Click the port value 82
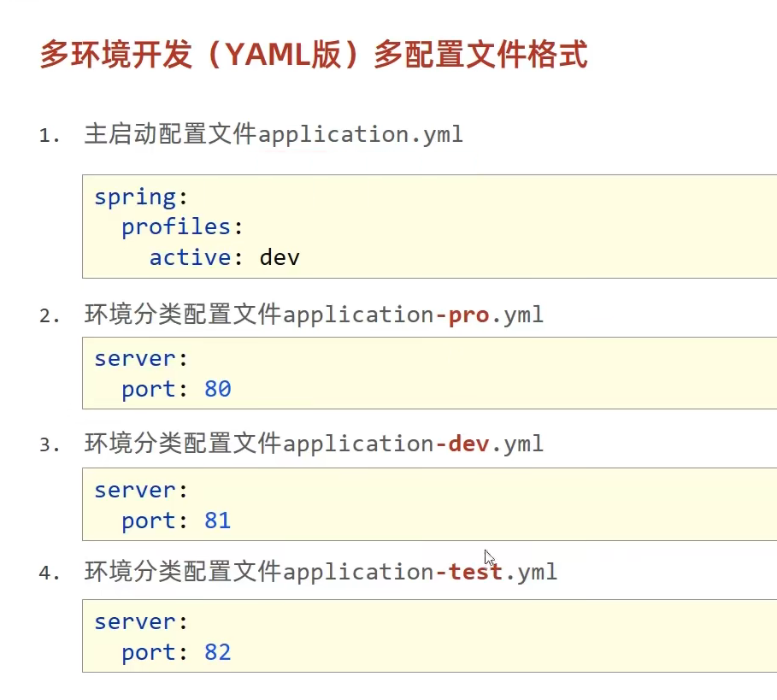The width and height of the screenshot is (777, 700). (218, 652)
